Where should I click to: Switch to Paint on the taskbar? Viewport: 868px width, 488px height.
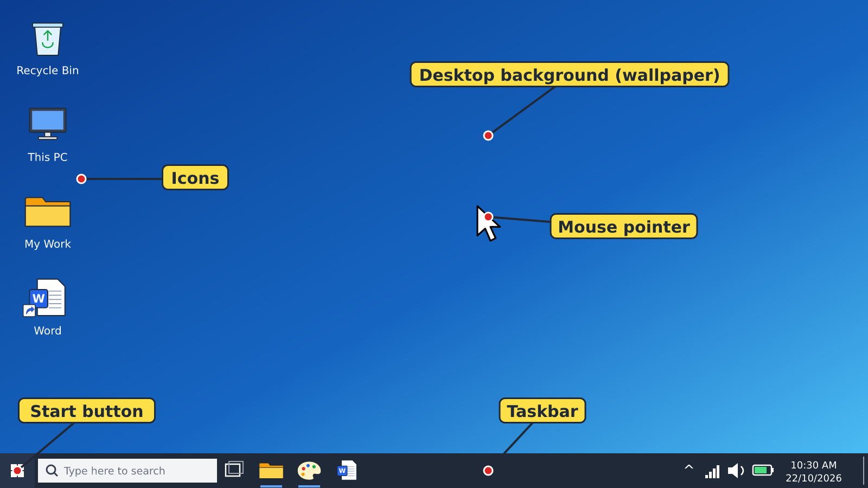(x=309, y=471)
